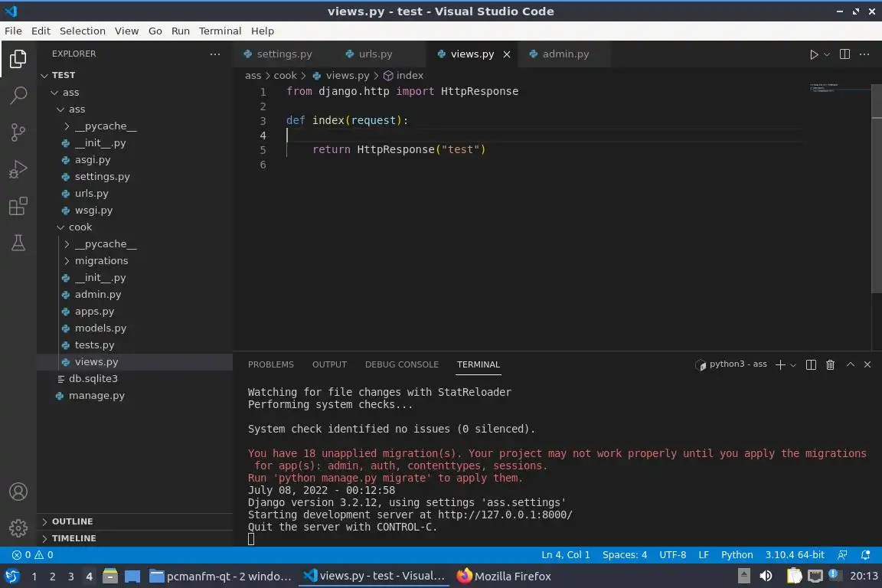The height and width of the screenshot is (588, 882).
Task: Show the PROBLEMS panel tab
Action: pos(270,364)
